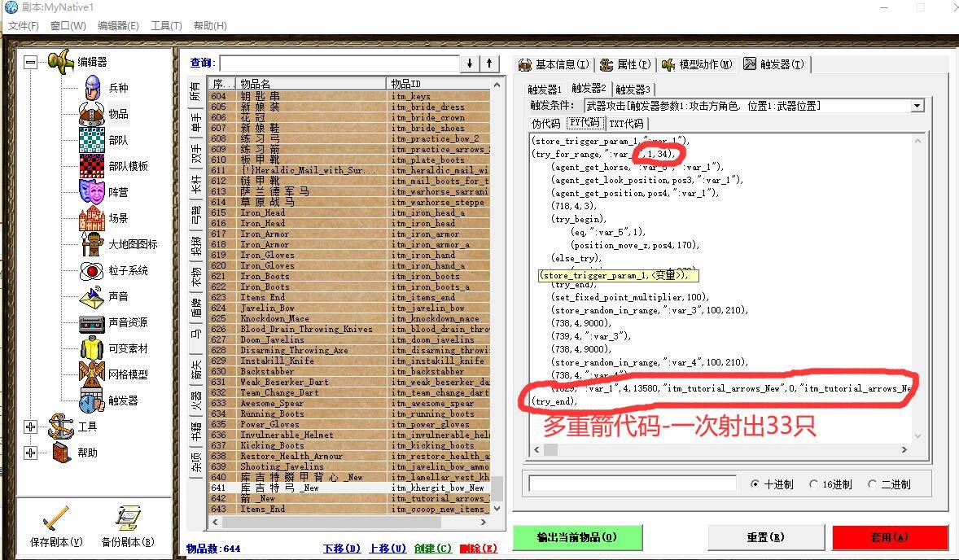The height and width of the screenshot is (560, 959).
Task: Open the 触发条件 trigger condition dropdown
Action: 917,105
